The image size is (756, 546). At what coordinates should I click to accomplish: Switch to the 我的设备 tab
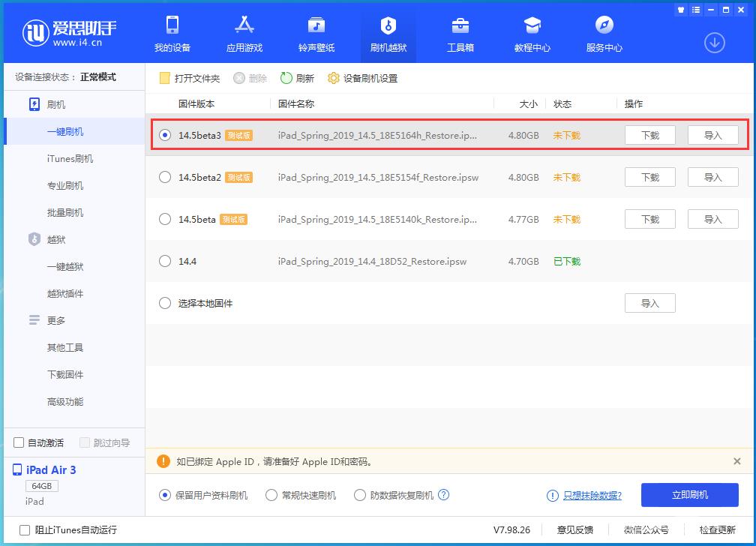pyautogui.click(x=172, y=33)
